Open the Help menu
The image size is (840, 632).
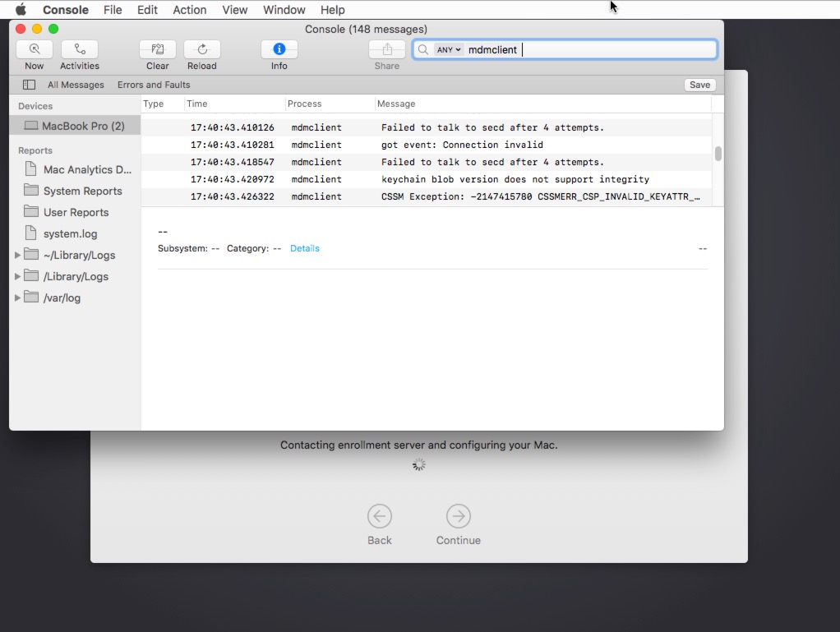(332, 10)
